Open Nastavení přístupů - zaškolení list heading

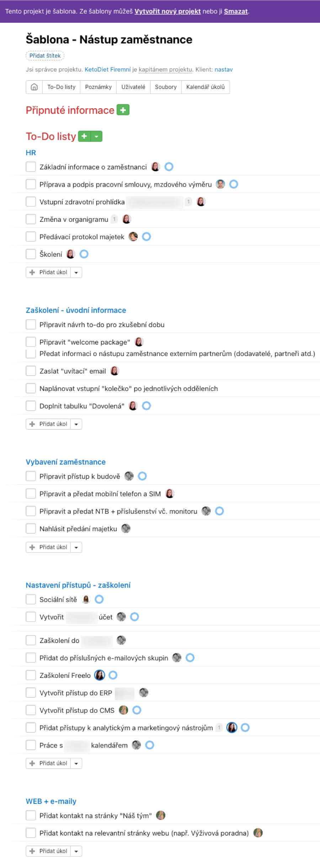[78, 585]
